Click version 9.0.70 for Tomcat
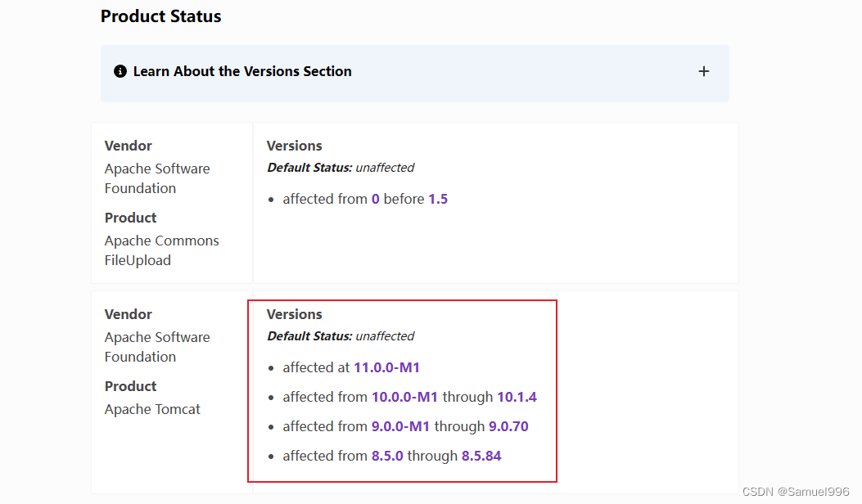862x504 pixels. pyautogui.click(x=508, y=426)
